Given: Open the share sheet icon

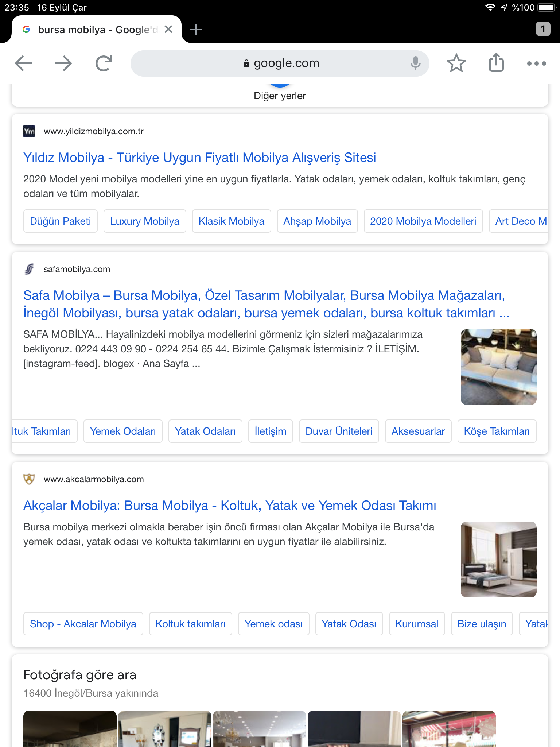Looking at the screenshot, I should [496, 62].
